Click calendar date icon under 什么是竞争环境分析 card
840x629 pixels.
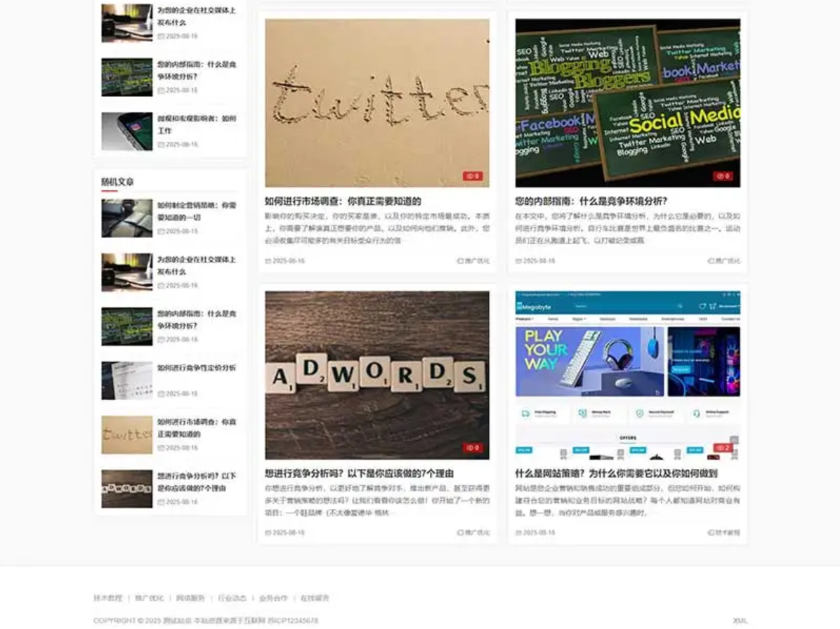click(519, 261)
